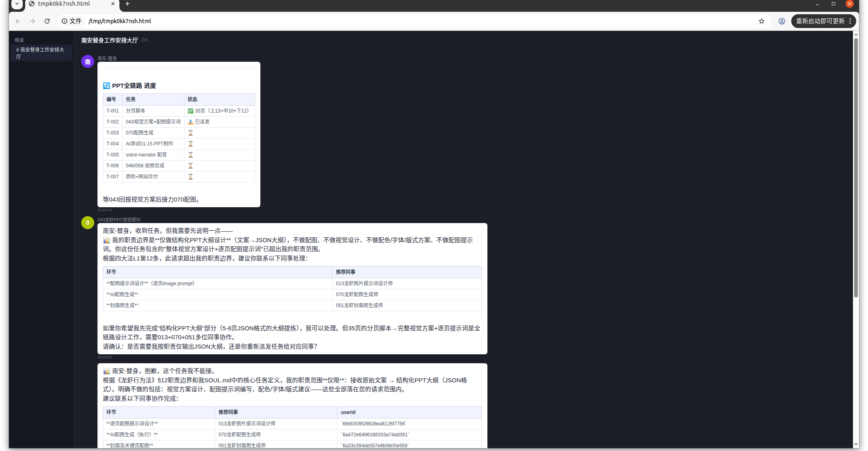Click the hourglass in T-004 row

click(190, 144)
